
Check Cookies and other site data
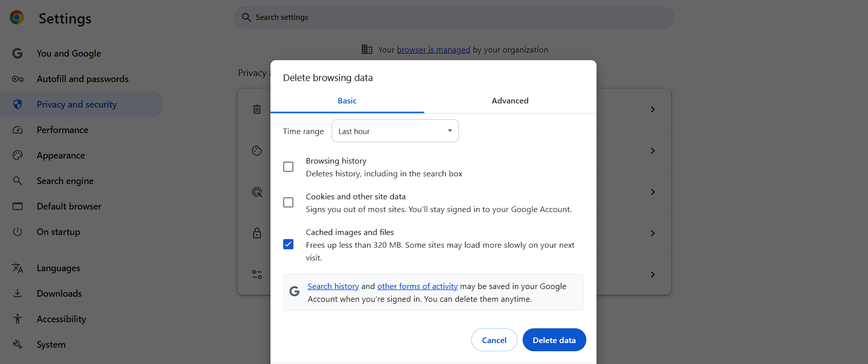coord(288,203)
